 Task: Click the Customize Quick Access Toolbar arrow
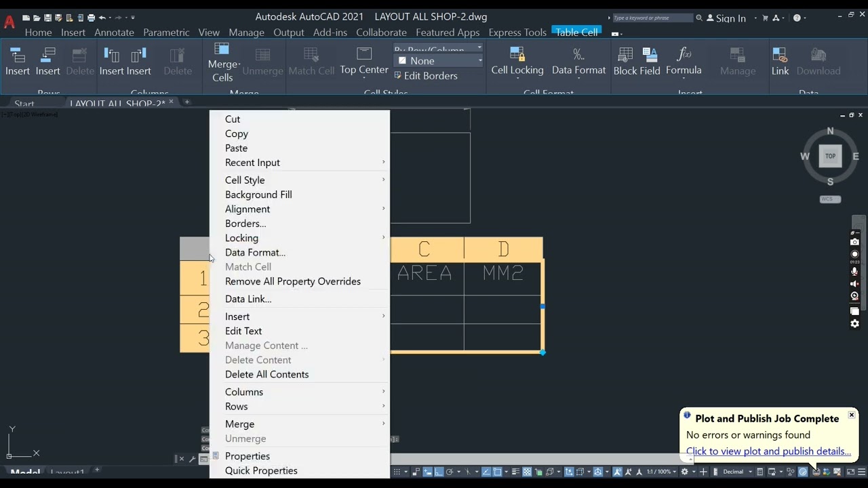pos(133,18)
